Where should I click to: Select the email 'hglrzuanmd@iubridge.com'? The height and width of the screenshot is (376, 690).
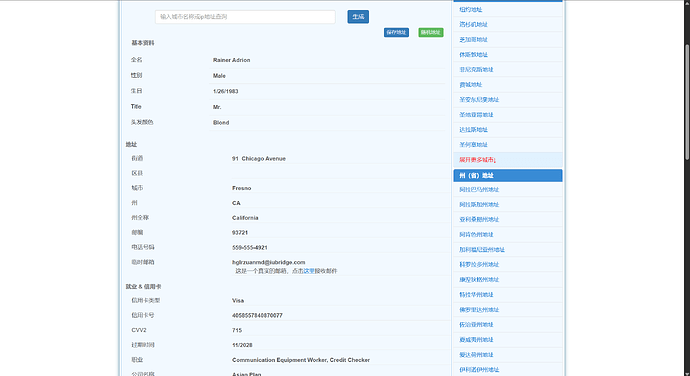pyautogui.click(x=268, y=262)
